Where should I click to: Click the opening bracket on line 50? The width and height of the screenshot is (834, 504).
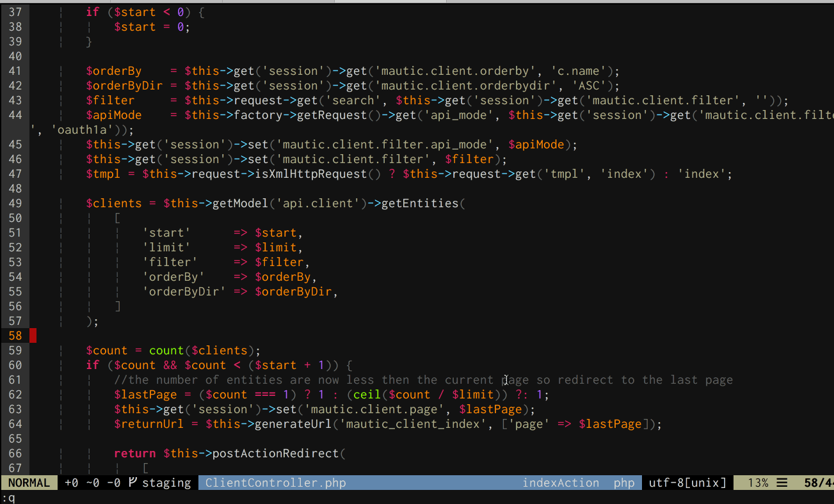coord(118,218)
